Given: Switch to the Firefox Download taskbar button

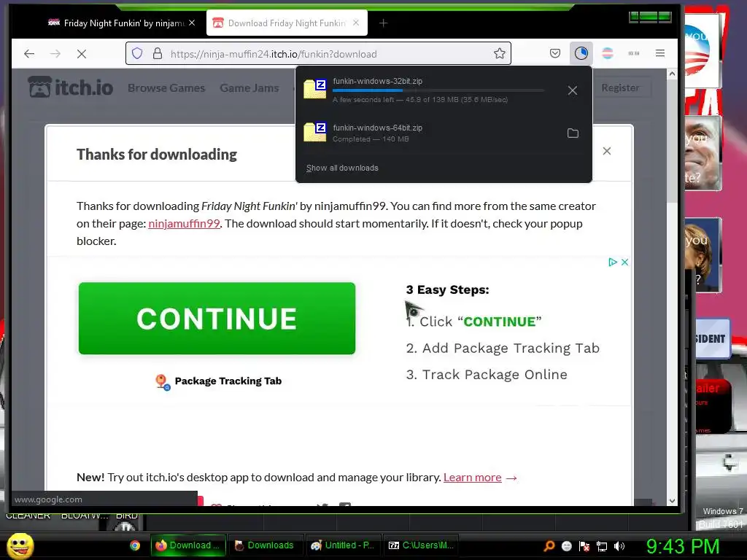Looking at the screenshot, I should (x=188, y=545).
